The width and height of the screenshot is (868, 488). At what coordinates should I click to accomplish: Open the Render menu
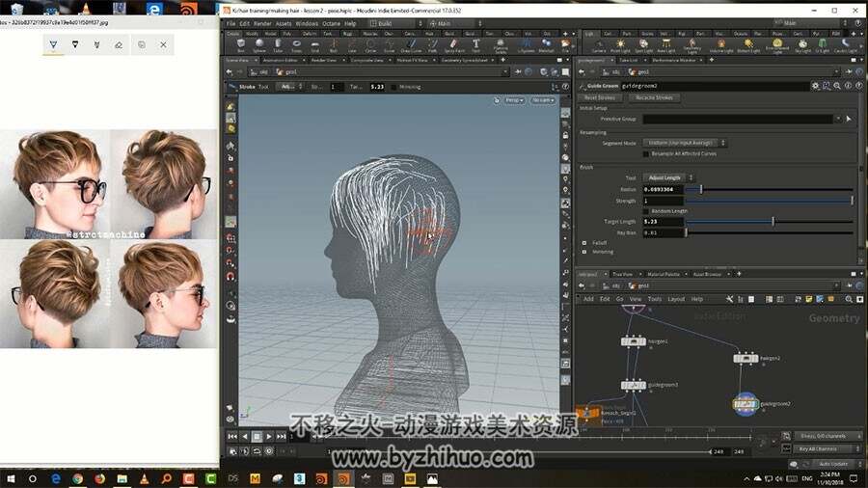pos(262,24)
